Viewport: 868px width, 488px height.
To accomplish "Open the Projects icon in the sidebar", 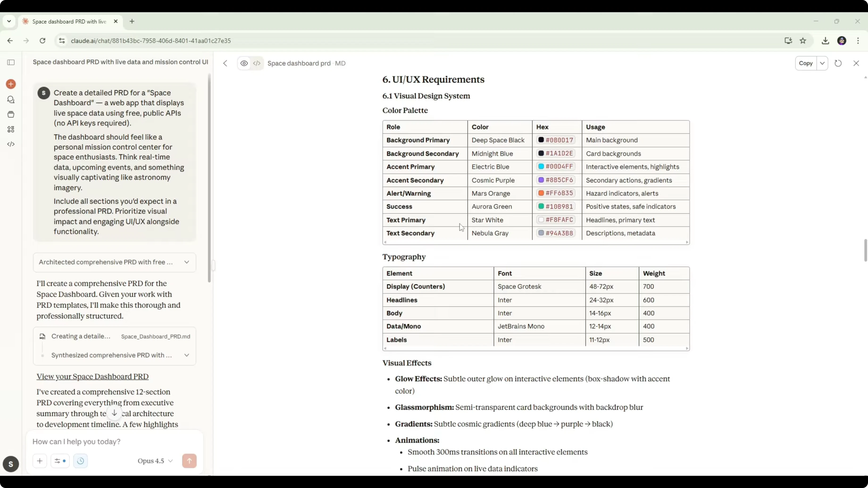I will tap(11, 115).
